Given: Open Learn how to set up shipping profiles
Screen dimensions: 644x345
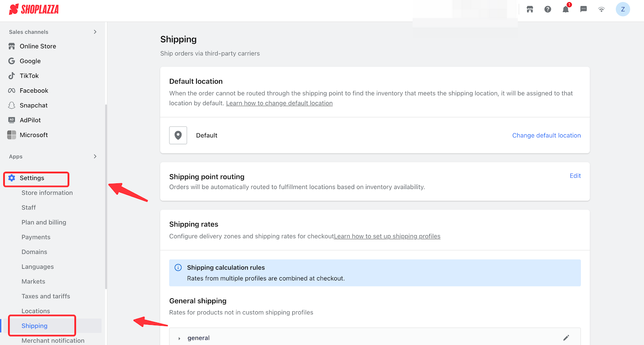Looking at the screenshot, I should tap(387, 236).
